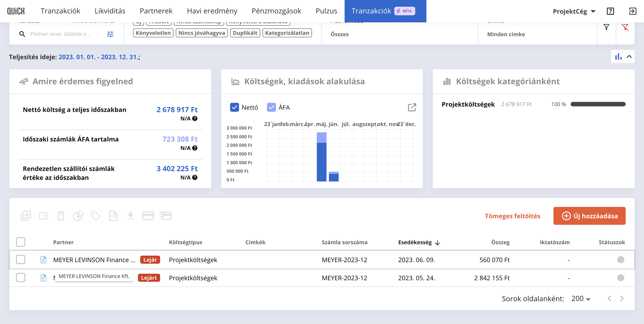Open the Havi eredmény menu
The image size is (644, 324).
tap(212, 11)
